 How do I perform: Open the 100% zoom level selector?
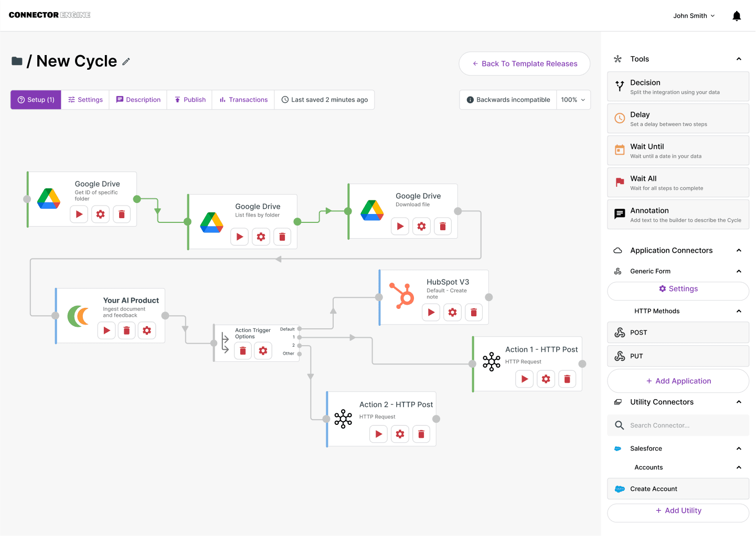point(573,100)
